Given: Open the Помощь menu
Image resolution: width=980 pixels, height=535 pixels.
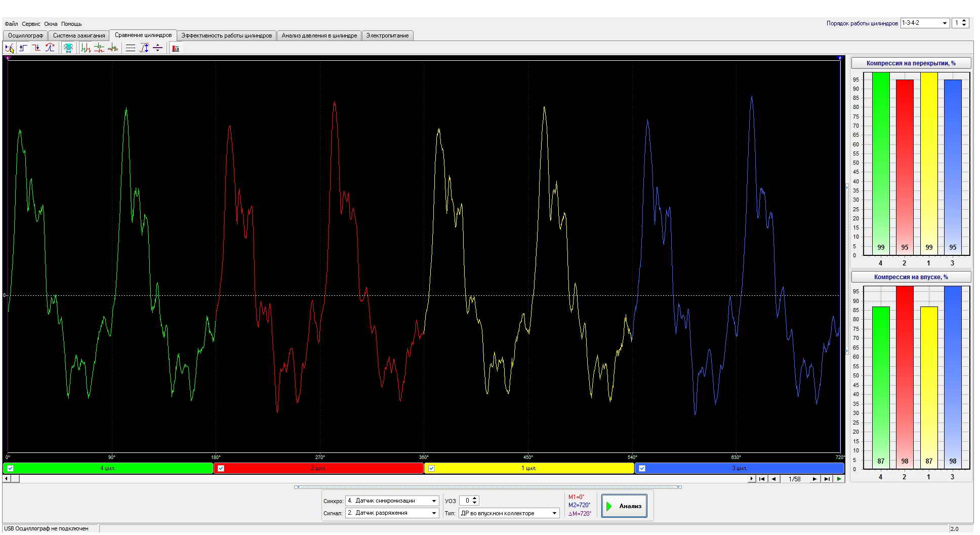Looking at the screenshot, I should [71, 24].
